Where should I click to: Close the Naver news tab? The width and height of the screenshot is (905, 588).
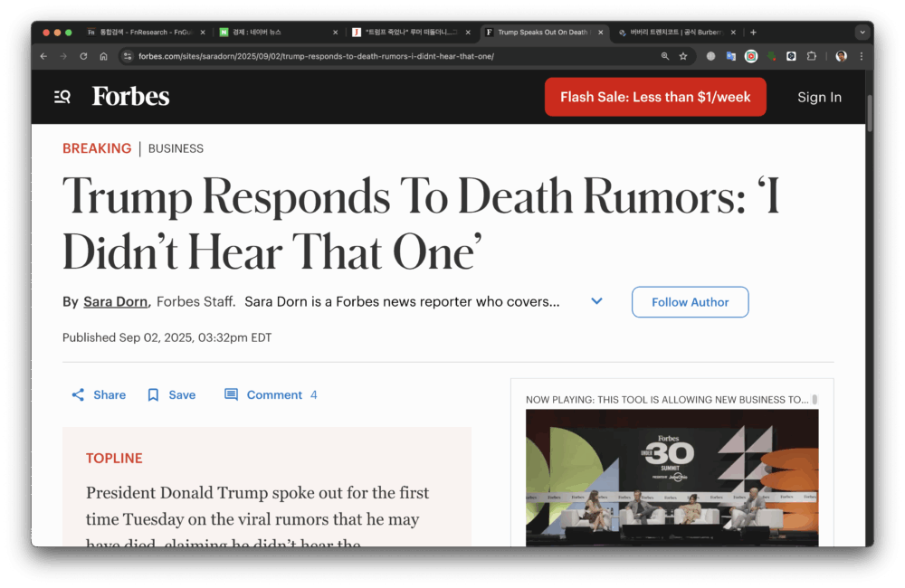[x=336, y=33]
